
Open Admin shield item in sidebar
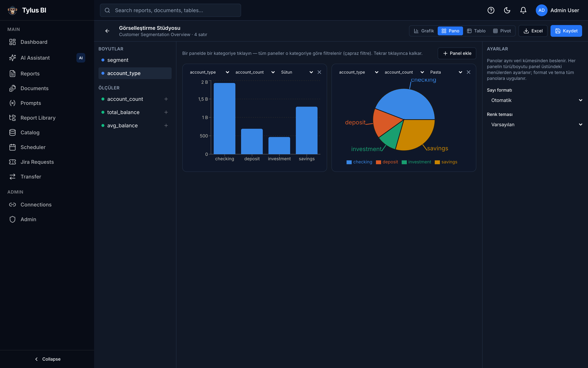click(x=47, y=219)
